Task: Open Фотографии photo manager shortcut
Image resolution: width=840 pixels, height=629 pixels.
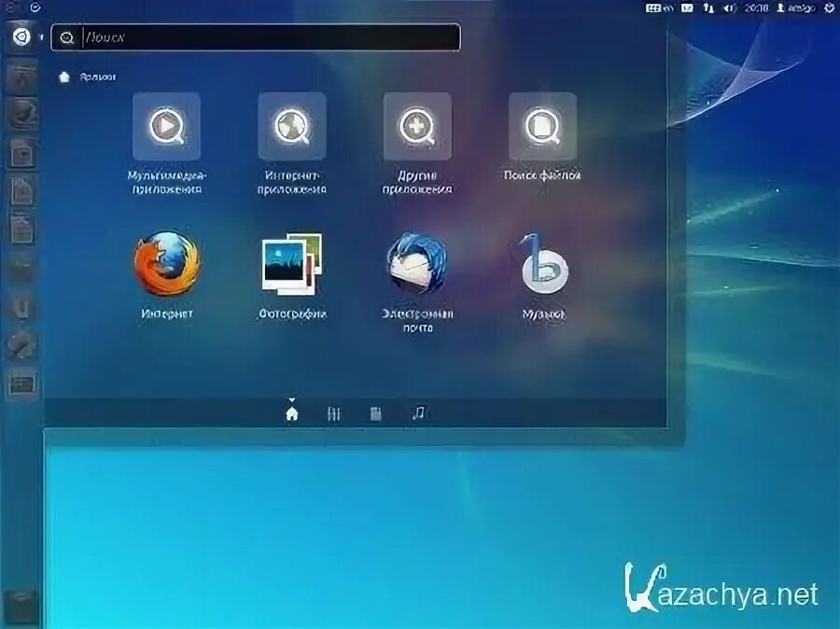Action: (292, 275)
